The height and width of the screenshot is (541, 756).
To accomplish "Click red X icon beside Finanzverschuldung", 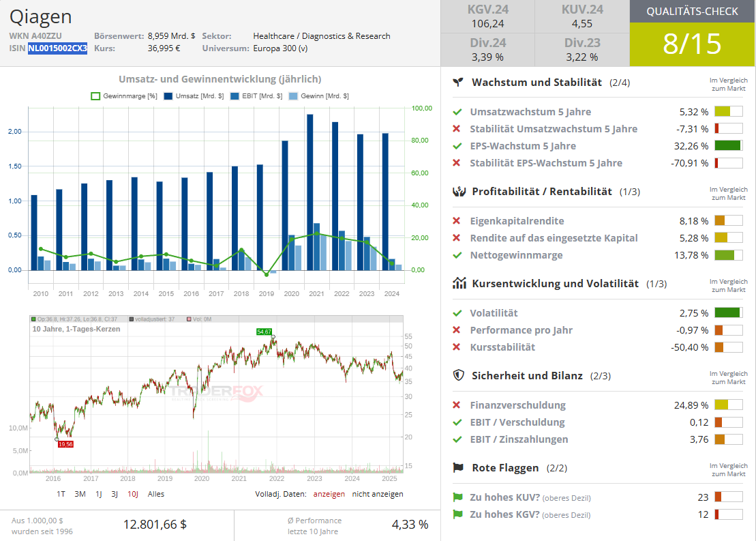I will 457,405.
